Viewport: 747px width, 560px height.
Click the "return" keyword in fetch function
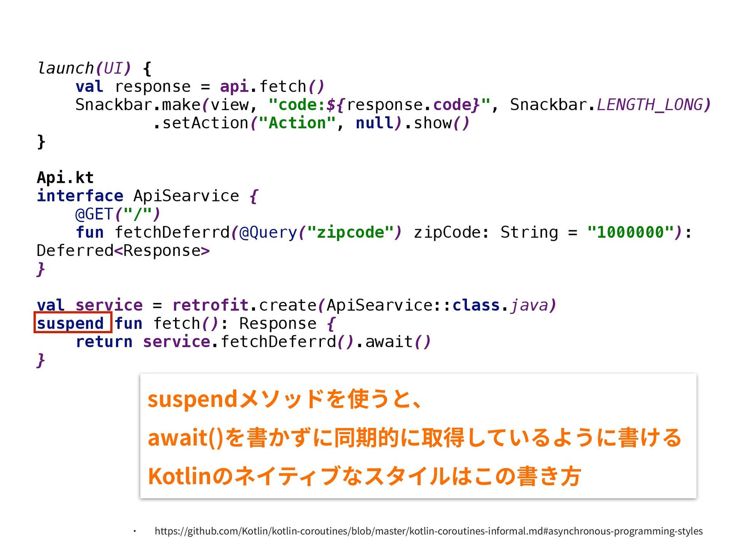click(104, 341)
